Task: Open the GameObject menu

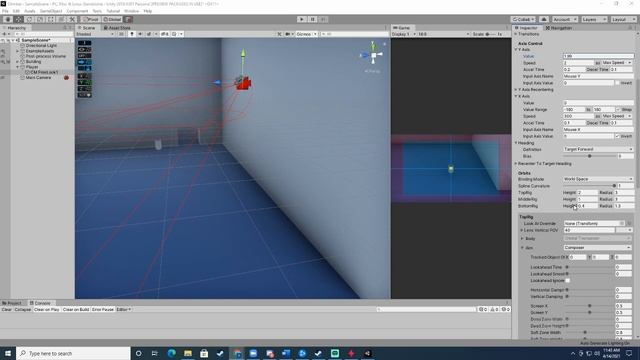Action: [51, 11]
